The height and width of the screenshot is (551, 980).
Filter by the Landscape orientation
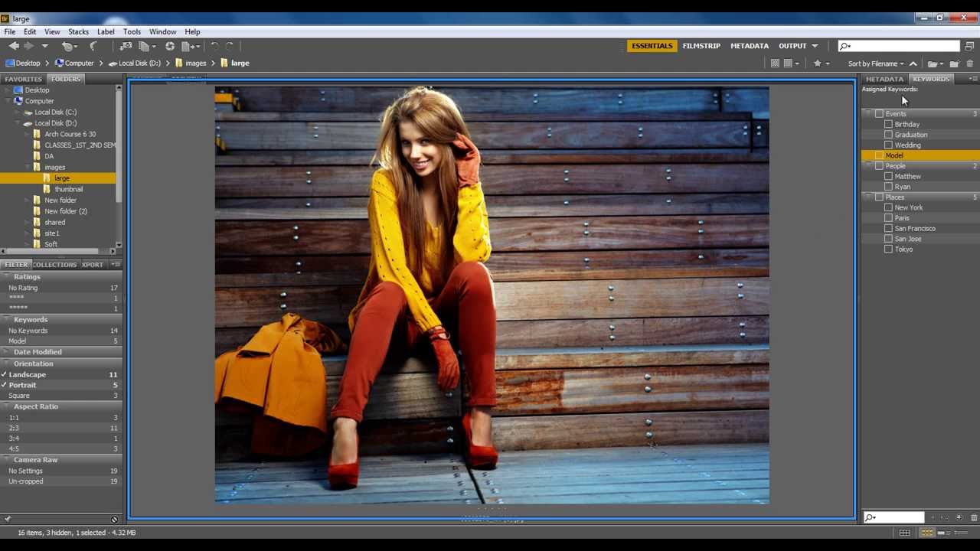click(61, 375)
